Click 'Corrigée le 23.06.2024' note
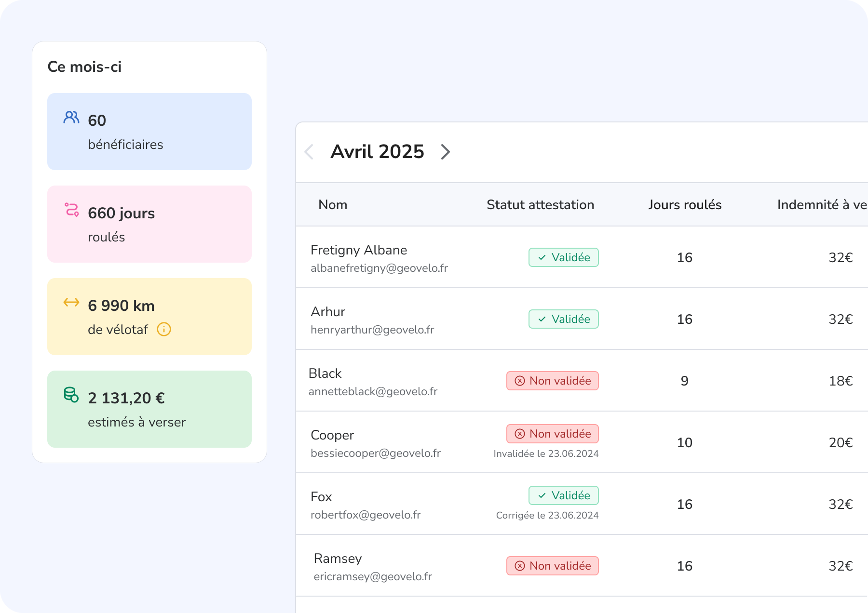868x613 pixels. point(547,515)
